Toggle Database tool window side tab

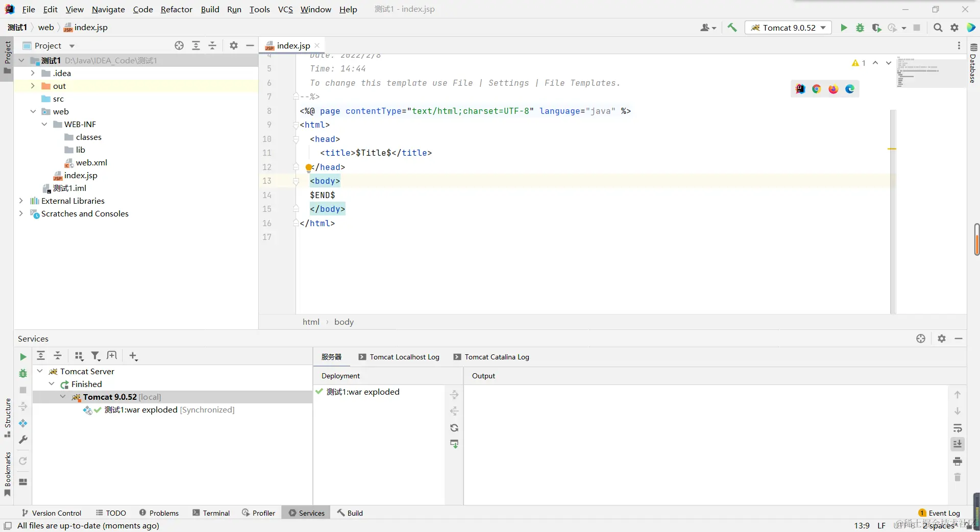click(x=973, y=63)
